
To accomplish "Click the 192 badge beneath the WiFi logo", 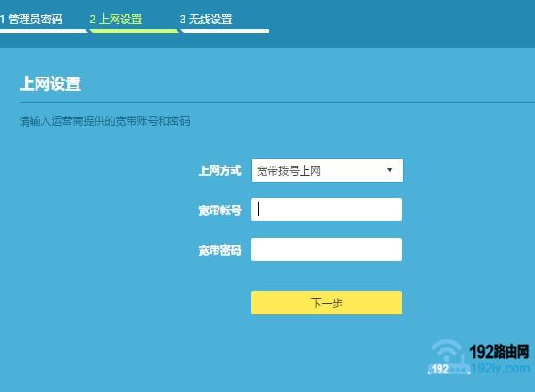I will (440, 369).
